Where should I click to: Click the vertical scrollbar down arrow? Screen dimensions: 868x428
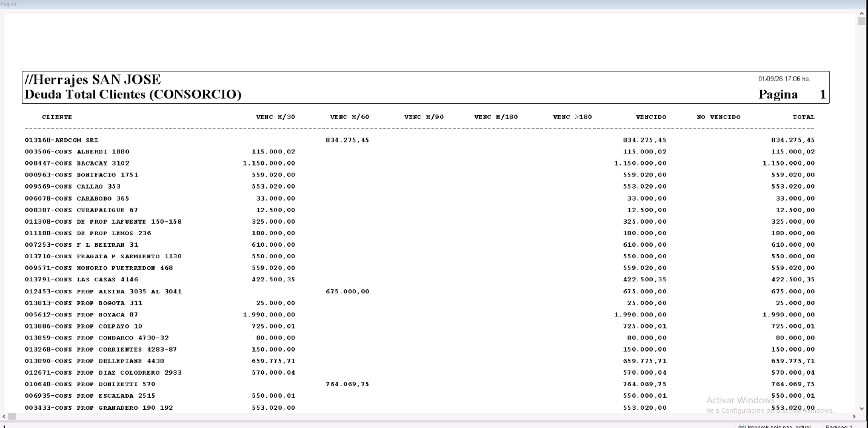863,409
